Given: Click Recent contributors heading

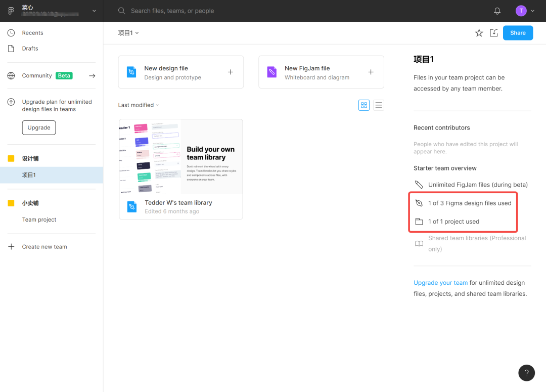Looking at the screenshot, I should [x=441, y=127].
